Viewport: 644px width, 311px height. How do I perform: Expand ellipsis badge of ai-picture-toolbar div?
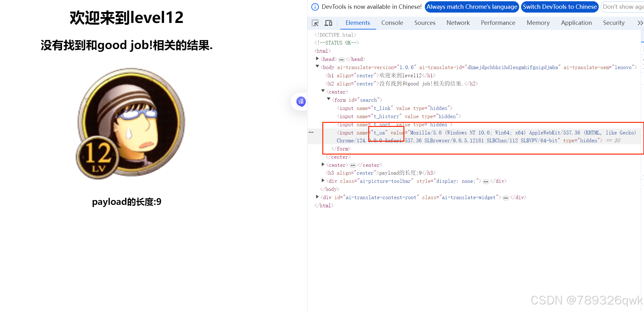point(486,182)
